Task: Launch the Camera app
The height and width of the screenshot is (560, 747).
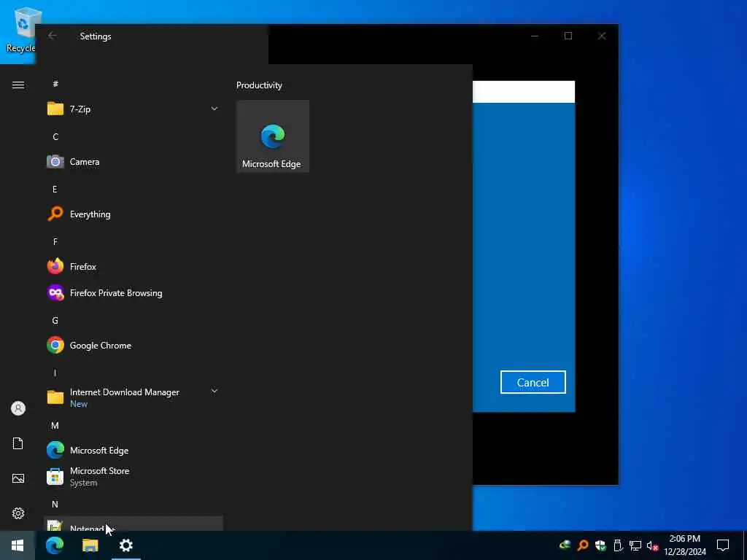Action: (x=133, y=162)
